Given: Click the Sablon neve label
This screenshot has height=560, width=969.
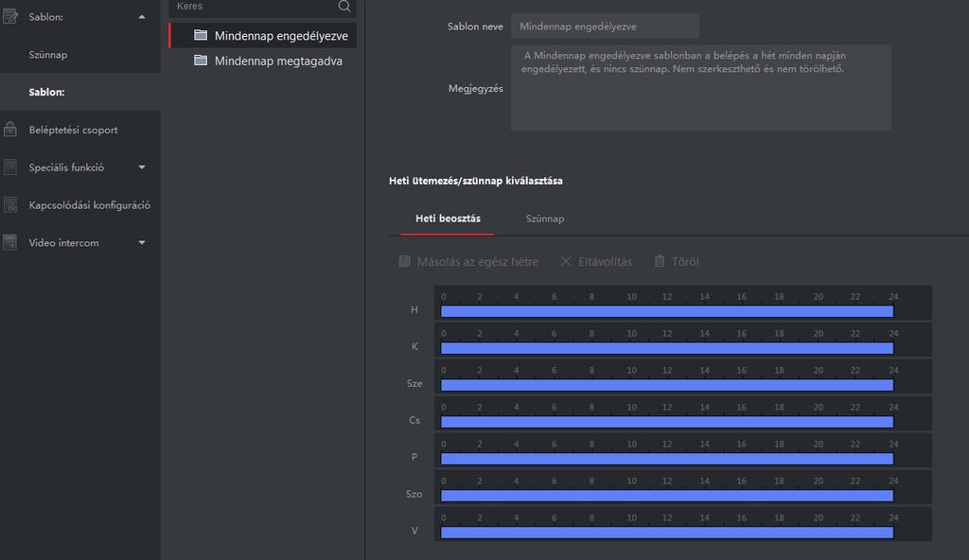Looking at the screenshot, I should [x=475, y=26].
